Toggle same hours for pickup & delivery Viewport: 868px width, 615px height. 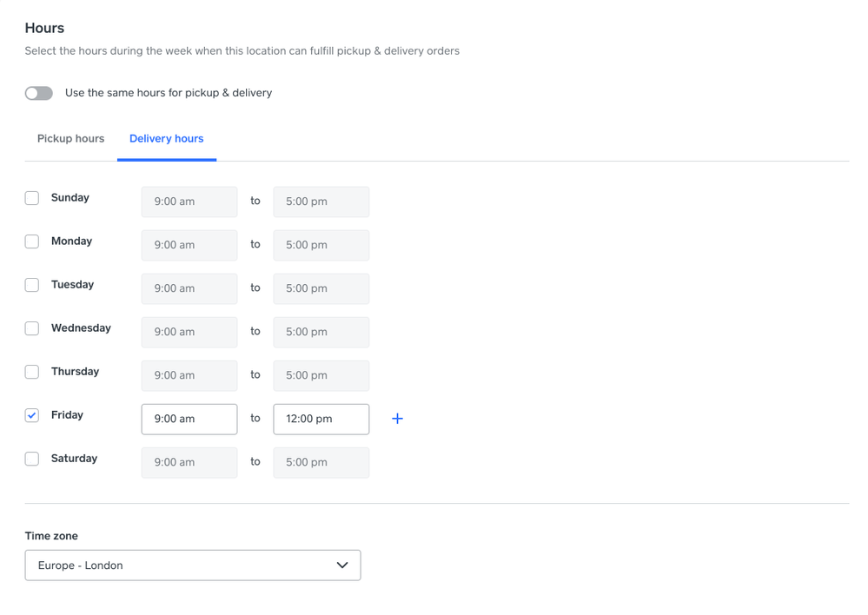(x=39, y=93)
